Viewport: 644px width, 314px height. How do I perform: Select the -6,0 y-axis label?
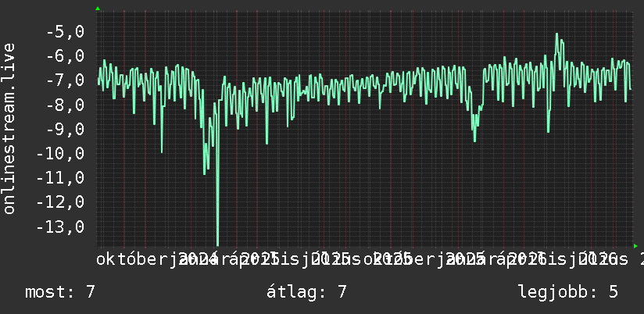(x=64, y=55)
